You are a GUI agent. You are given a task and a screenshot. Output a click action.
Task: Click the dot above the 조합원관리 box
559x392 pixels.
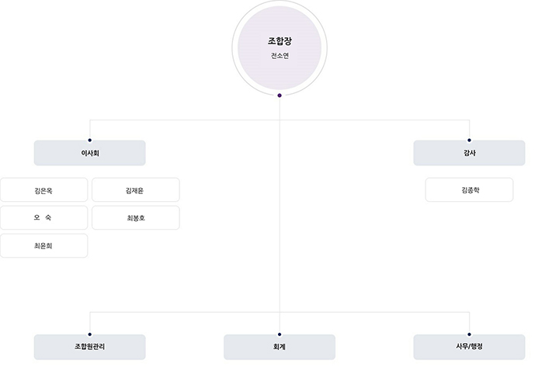tap(89, 335)
